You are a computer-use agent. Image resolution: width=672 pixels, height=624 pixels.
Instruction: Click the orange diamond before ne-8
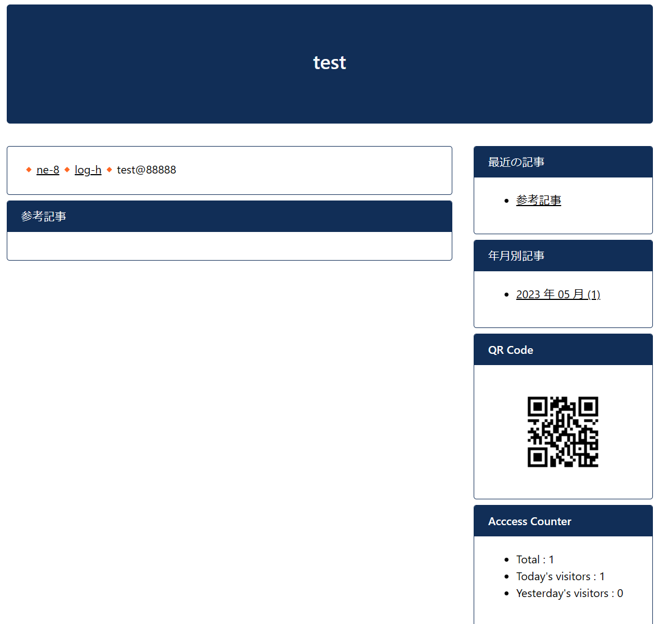pos(29,170)
